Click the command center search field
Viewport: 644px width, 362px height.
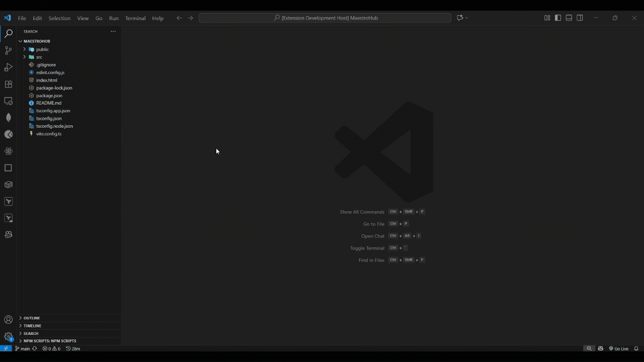click(325, 18)
